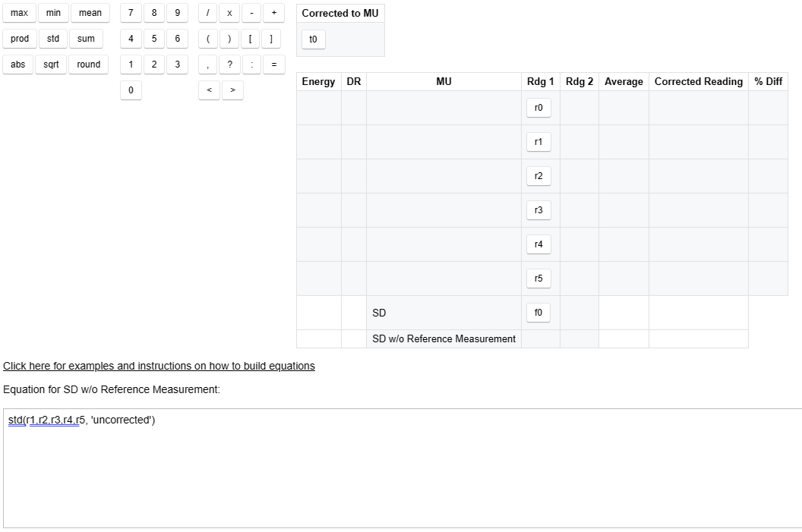802x532 pixels.
Task: Select the t0 token under Corrected to MU
Action: 313,39
